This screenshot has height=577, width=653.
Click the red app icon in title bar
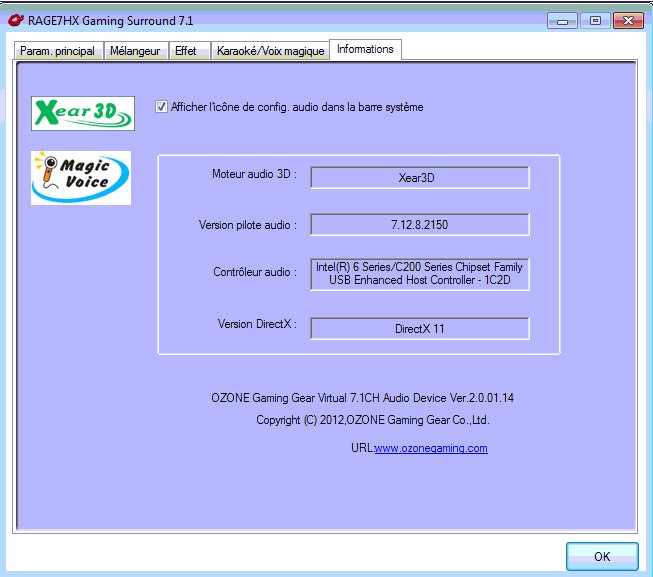coord(16,20)
